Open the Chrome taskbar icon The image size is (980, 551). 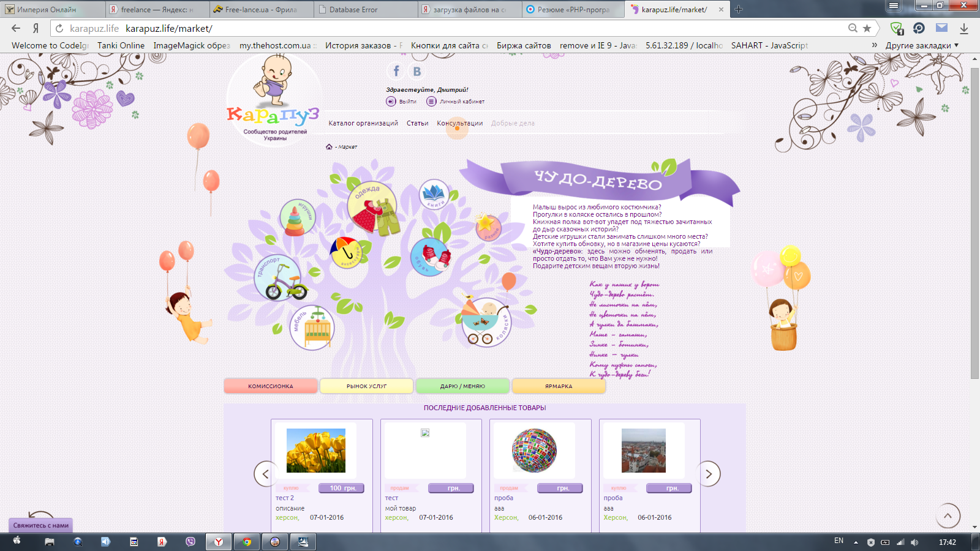[x=247, y=542]
